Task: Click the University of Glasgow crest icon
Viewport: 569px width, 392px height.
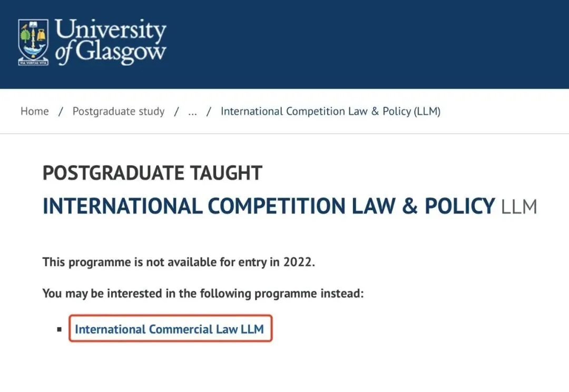Action: click(x=34, y=42)
